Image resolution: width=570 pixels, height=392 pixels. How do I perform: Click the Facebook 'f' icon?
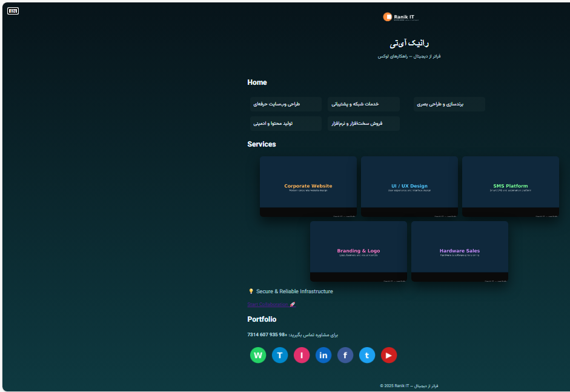(345, 355)
